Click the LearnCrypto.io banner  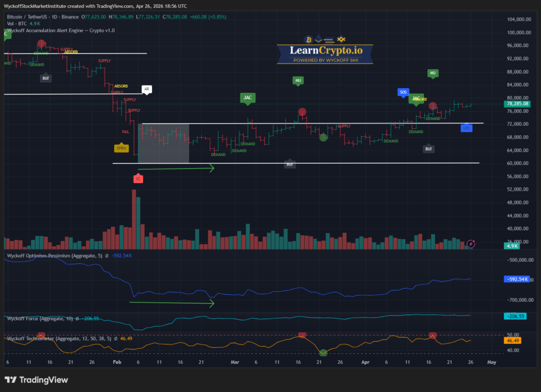click(325, 51)
